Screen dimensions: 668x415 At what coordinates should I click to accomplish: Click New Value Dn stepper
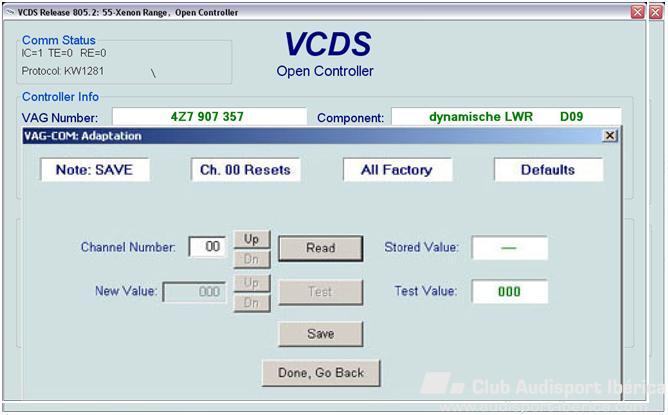pos(252,303)
